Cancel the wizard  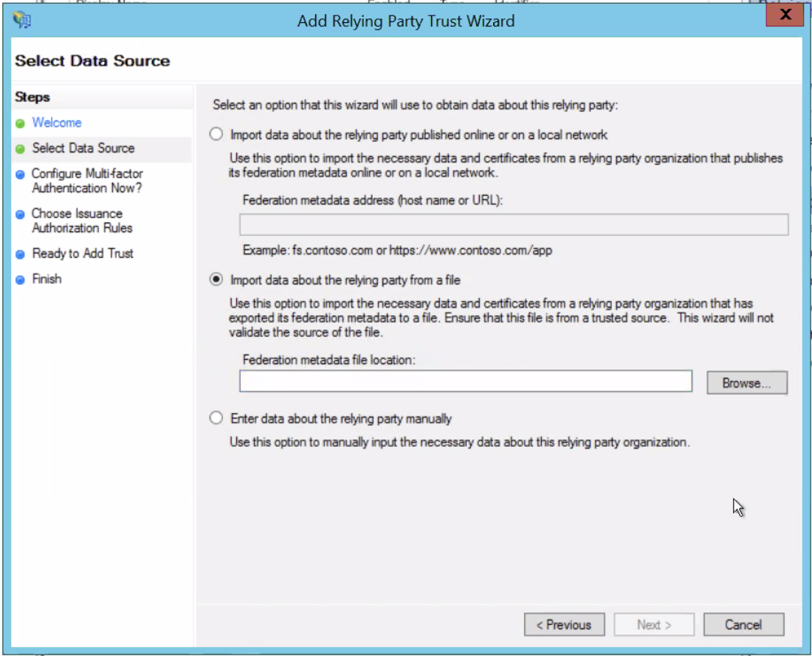pyautogui.click(x=743, y=624)
